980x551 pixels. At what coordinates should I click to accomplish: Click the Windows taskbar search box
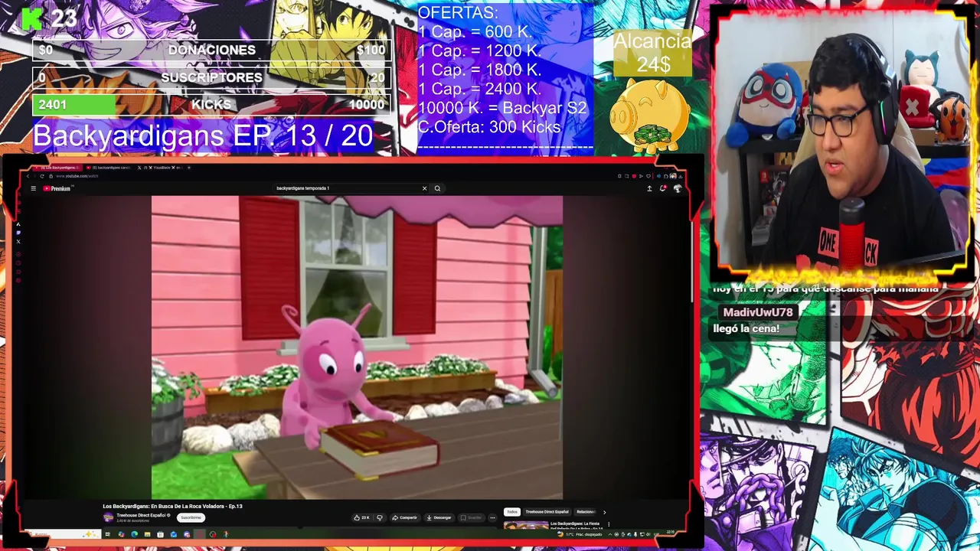(x=63, y=534)
